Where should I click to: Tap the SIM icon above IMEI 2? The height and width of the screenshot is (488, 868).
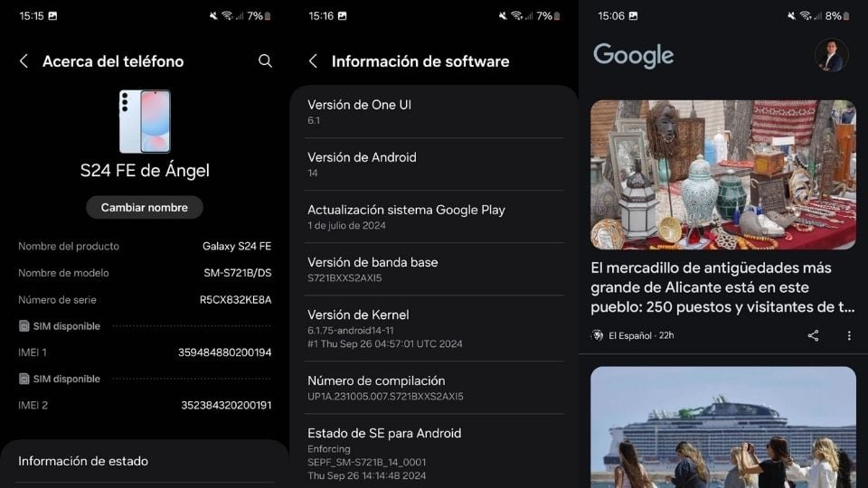24,379
